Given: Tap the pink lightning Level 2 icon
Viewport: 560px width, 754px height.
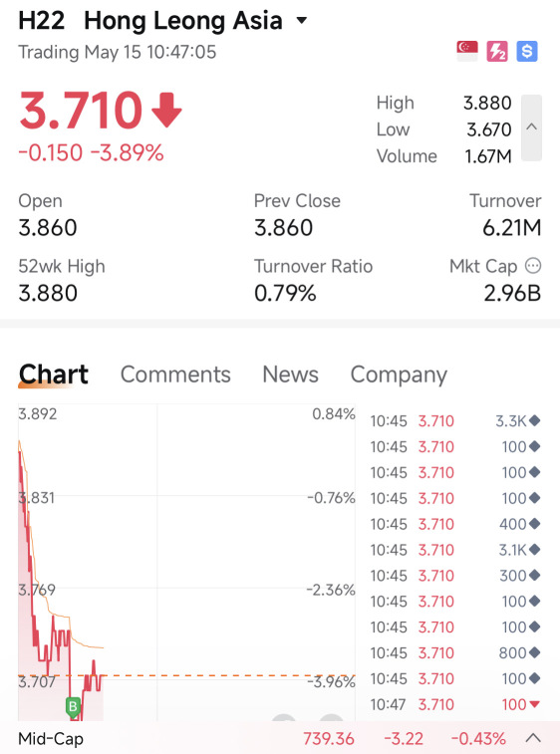Looking at the screenshot, I should tap(497, 51).
